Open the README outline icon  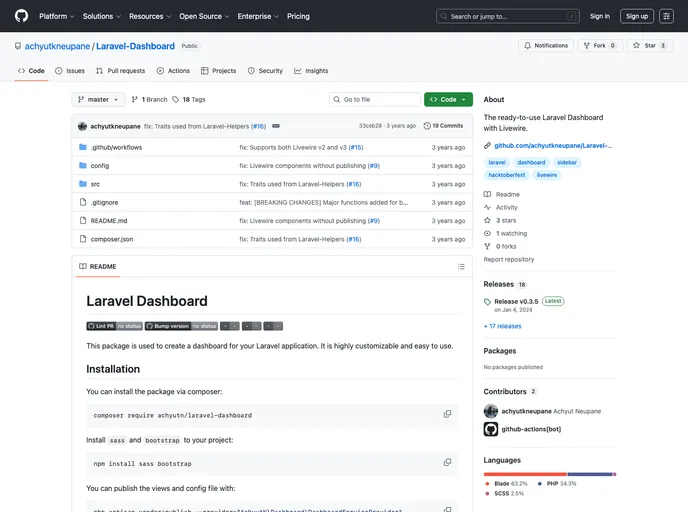tap(461, 267)
